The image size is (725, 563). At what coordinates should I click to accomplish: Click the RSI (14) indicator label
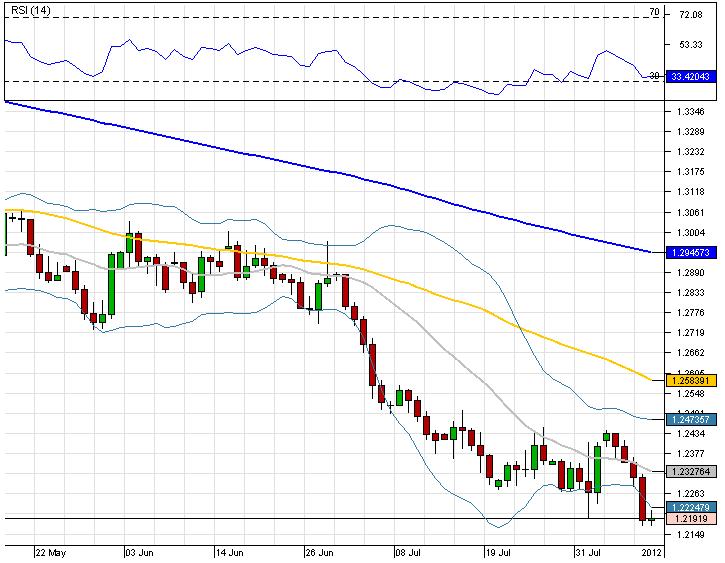tap(27, 10)
